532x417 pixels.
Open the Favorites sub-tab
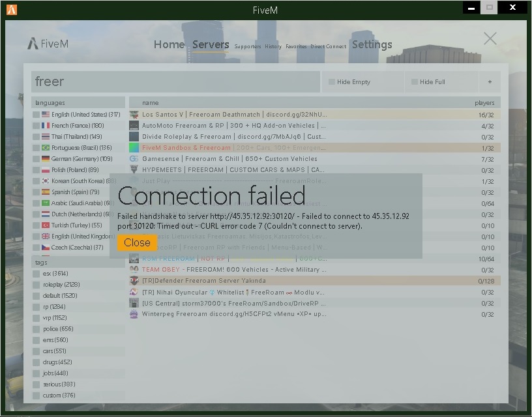(296, 46)
